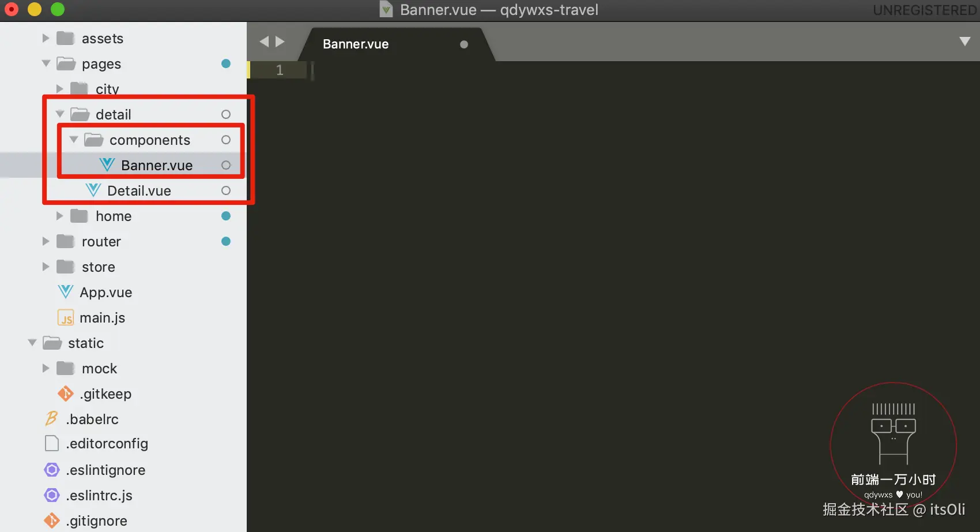Click the Vue icon beside App.vue
The width and height of the screenshot is (980, 532).
tap(66, 292)
